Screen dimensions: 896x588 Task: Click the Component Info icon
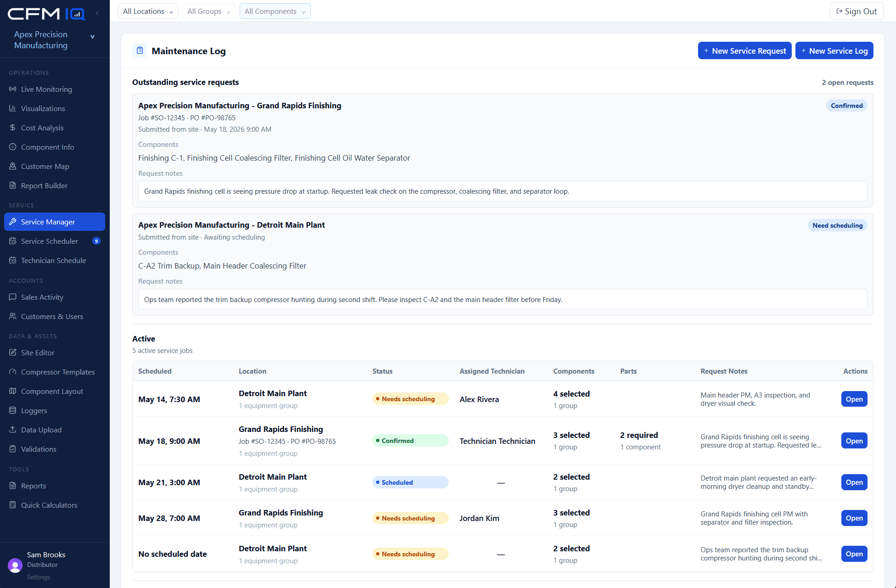pos(13,147)
